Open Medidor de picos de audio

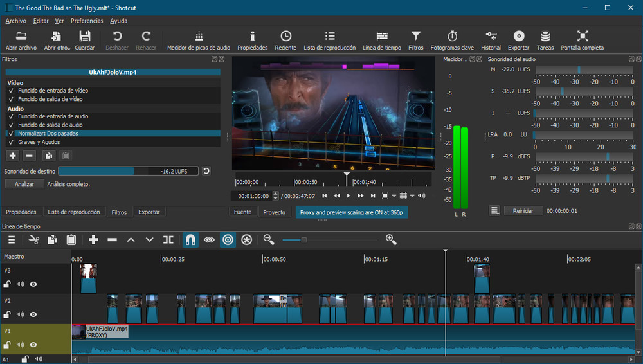tap(199, 41)
